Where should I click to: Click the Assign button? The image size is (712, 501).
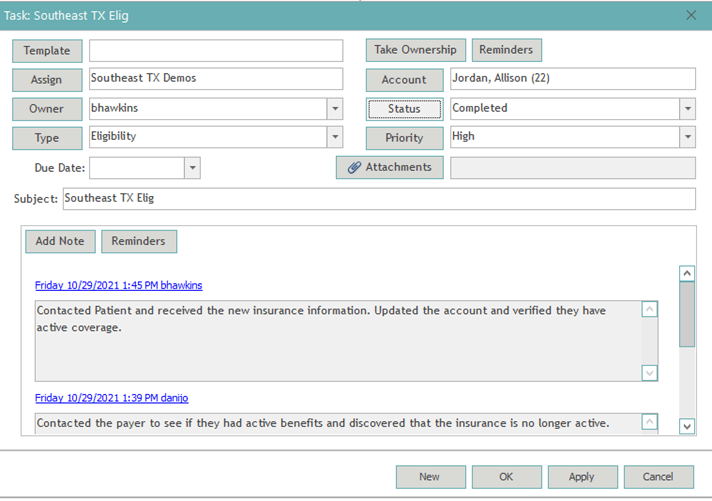click(x=47, y=80)
